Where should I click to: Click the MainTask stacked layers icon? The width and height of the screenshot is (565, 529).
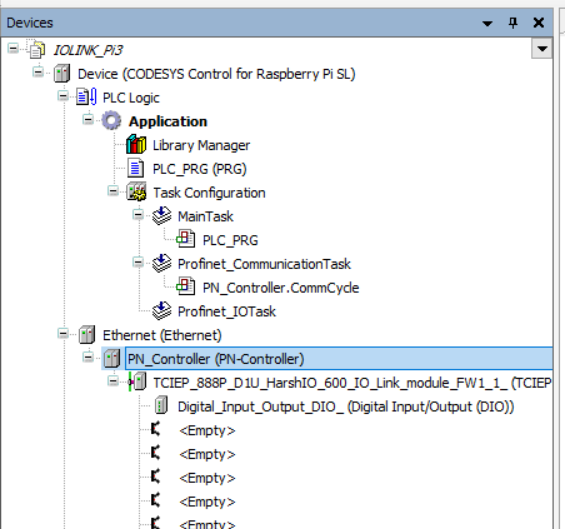[x=161, y=216]
